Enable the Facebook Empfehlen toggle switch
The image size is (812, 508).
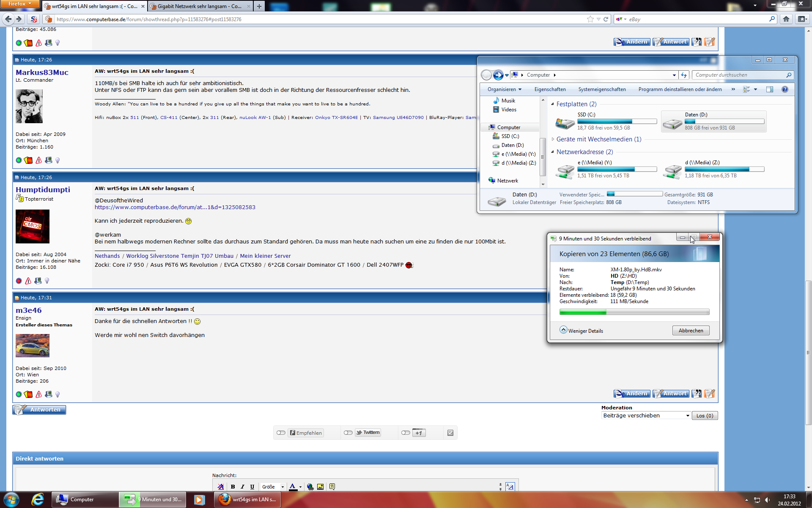pos(281,433)
